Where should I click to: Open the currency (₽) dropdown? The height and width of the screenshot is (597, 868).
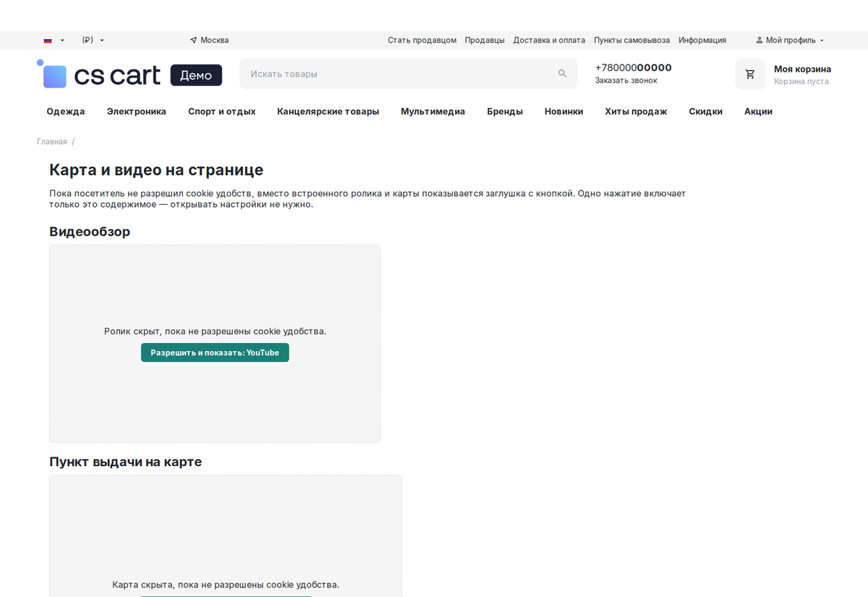(93, 41)
